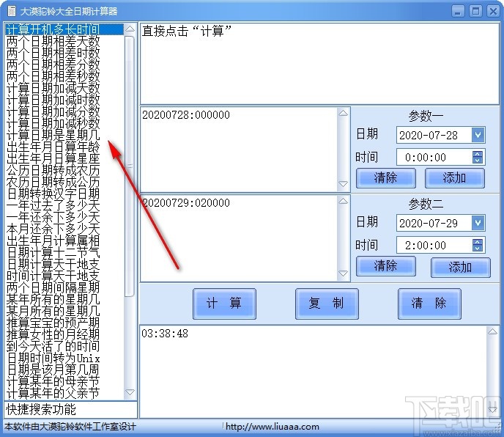This screenshot has height=437, width=504.
Task: Click 添加 button under 参数二
Action: (460, 267)
